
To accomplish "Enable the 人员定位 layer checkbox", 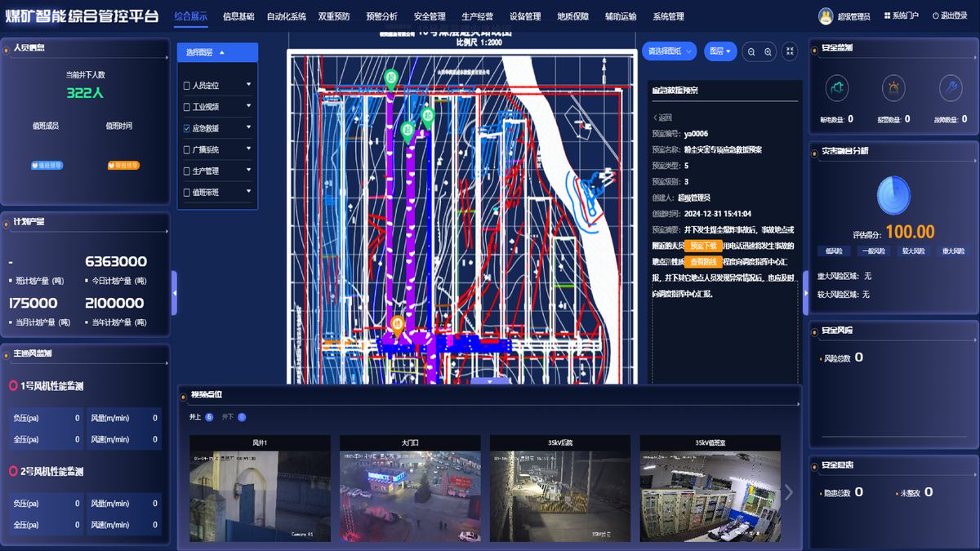I will click(187, 85).
